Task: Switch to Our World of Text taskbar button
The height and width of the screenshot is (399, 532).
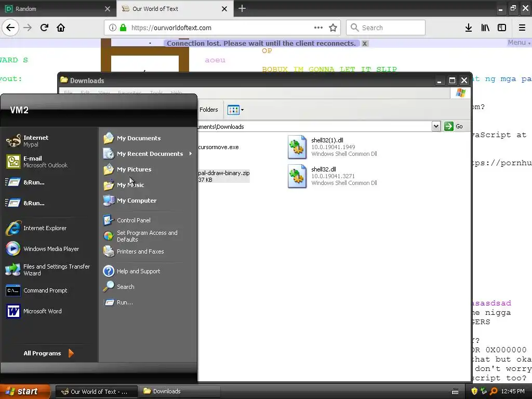Action: pyautogui.click(x=97, y=392)
